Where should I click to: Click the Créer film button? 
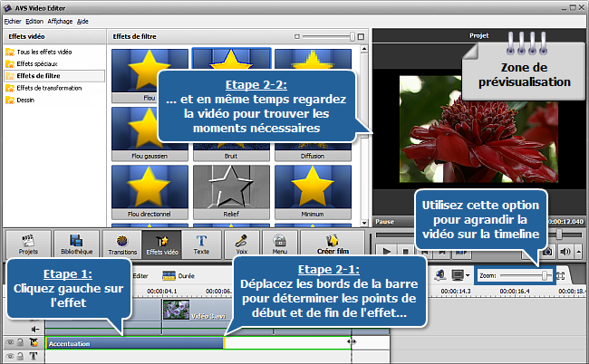pos(333,244)
